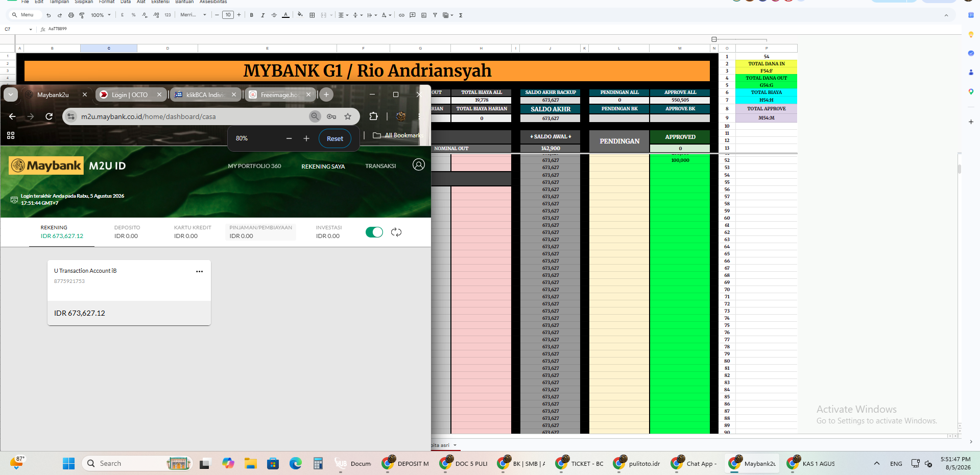Screen dimensions: 980x475
Task: Open the Windows Start menu
Action: pyautogui.click(x=68, y=463)
